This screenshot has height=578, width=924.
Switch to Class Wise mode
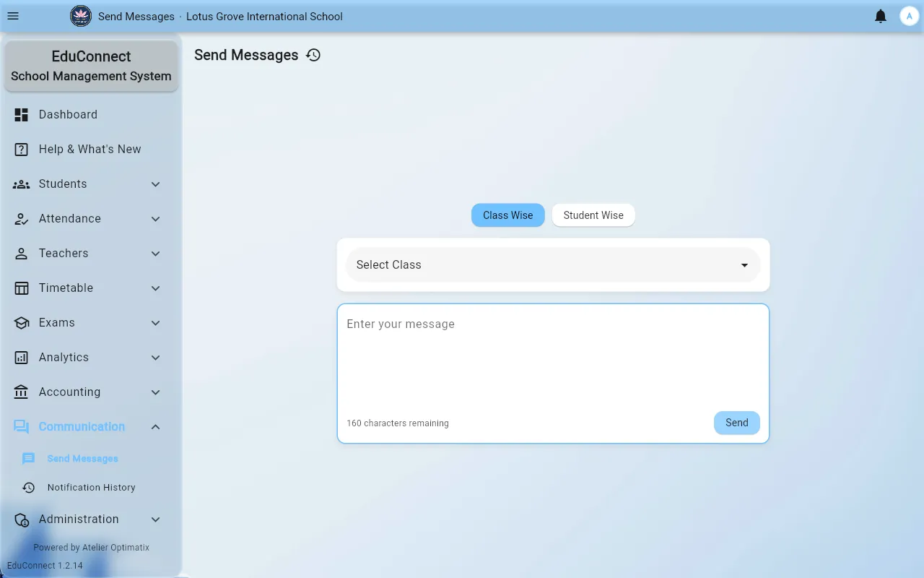click(x=508, y=215)
